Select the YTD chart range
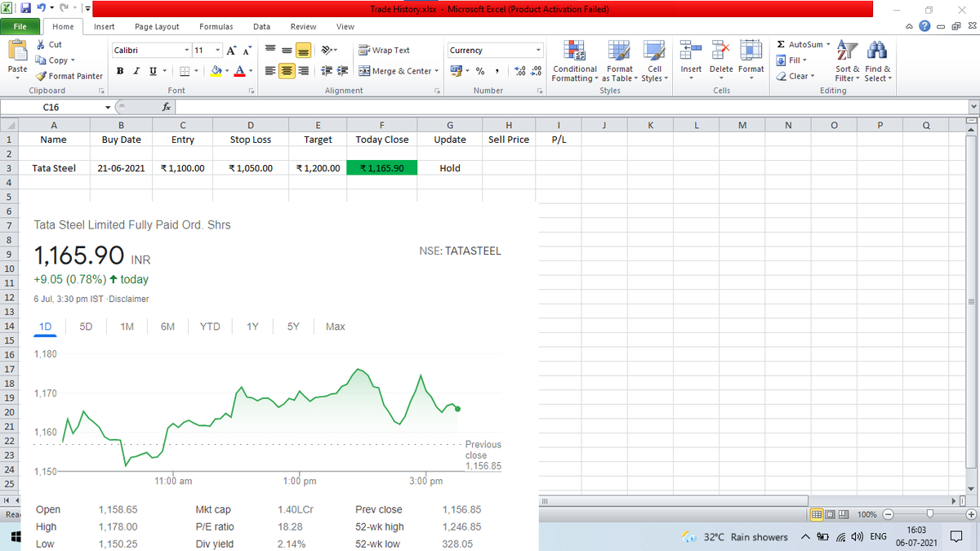980x551 pixels. pos(210,327)
